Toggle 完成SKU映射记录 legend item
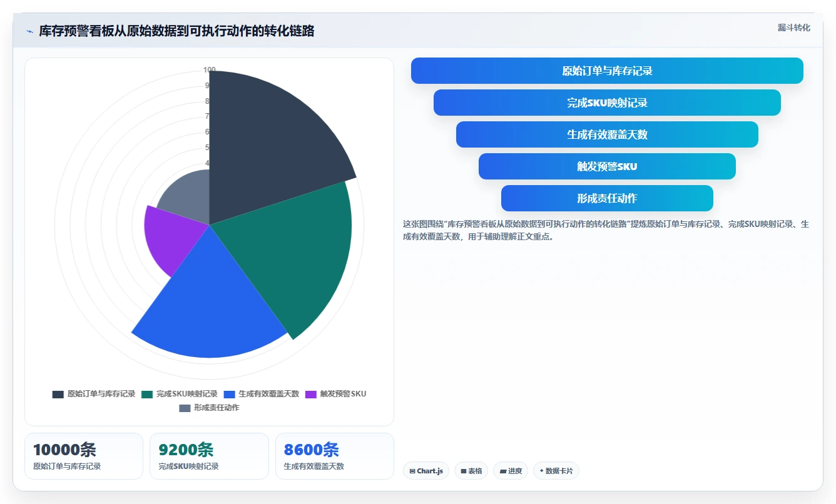 [180, 394]
